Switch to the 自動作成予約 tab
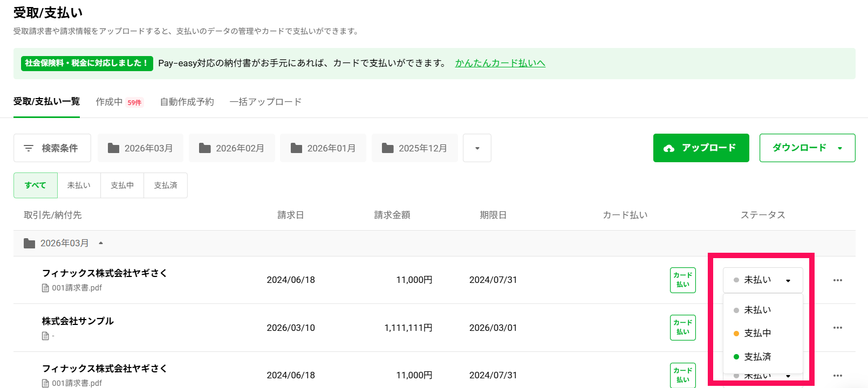Image resolution: width=868 pixels, height=388 pixels. (x=187, y=102)
